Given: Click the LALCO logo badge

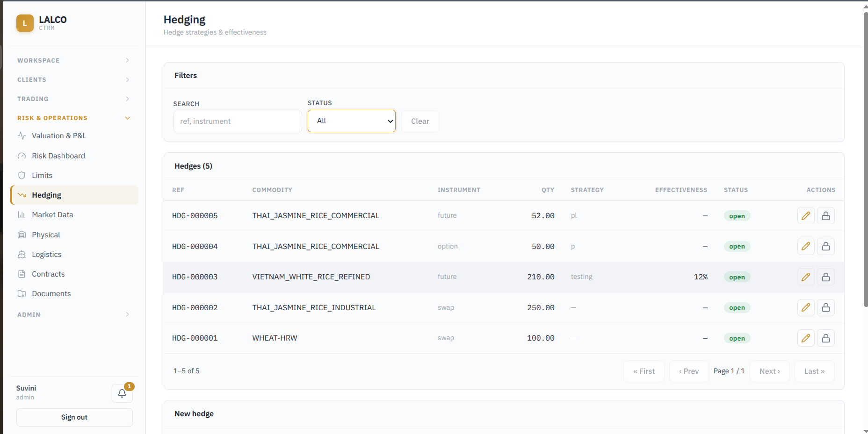Looking at the screenshot, I should click(x=25, y=23).
